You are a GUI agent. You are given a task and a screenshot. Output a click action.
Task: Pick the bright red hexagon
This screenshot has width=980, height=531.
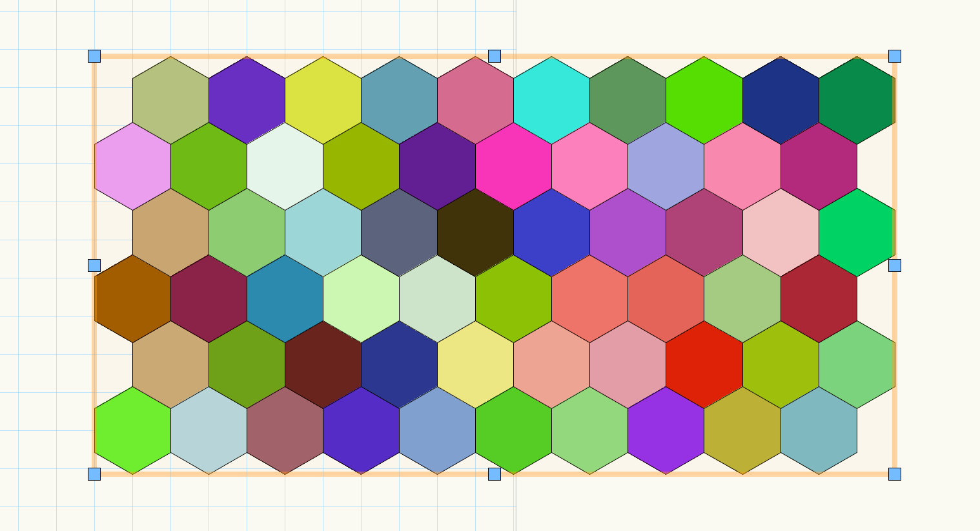(704, 365)
